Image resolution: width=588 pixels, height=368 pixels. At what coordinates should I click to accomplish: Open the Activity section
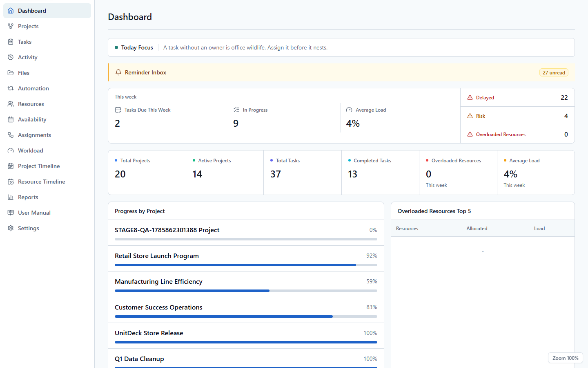tap(47, 57)
